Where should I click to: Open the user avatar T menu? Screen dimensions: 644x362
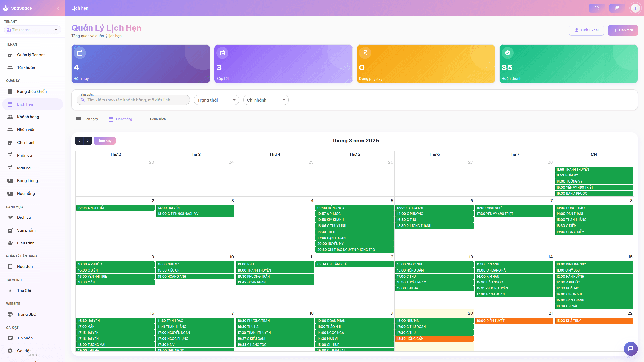click(635, 8)
